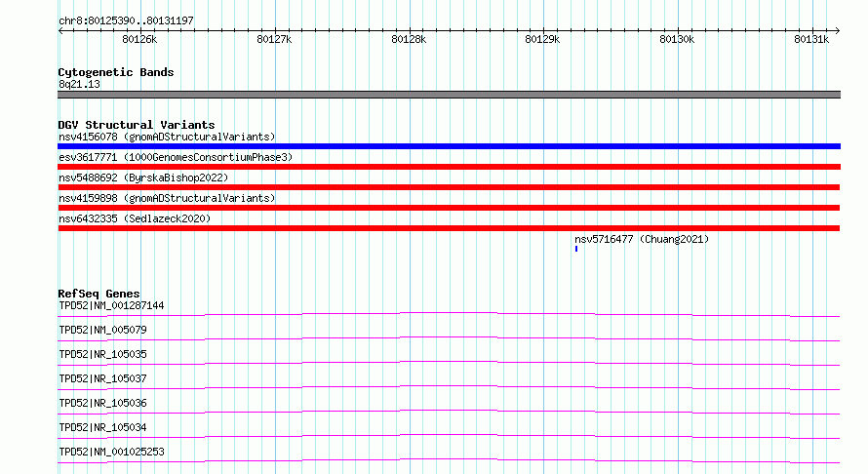868x474 pixels.
Task: Select the 8q21.13 band label
Action: [79, 84]
